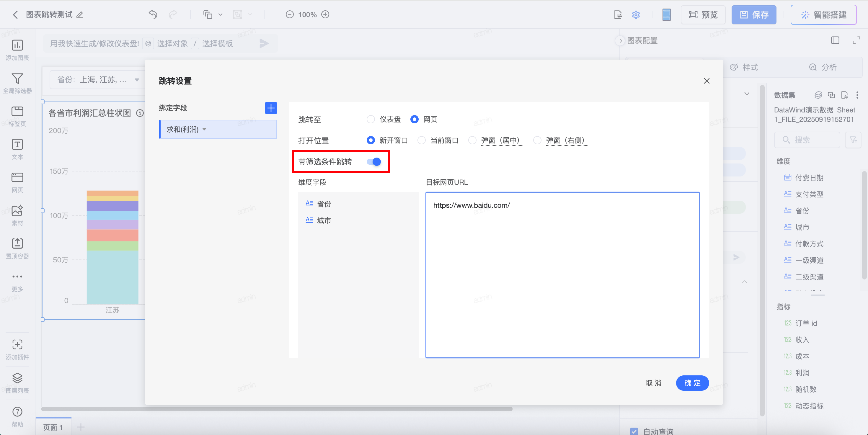Click the undo arrow in top toolbar
Screen dimensions: 868x435
coord(153,14)
